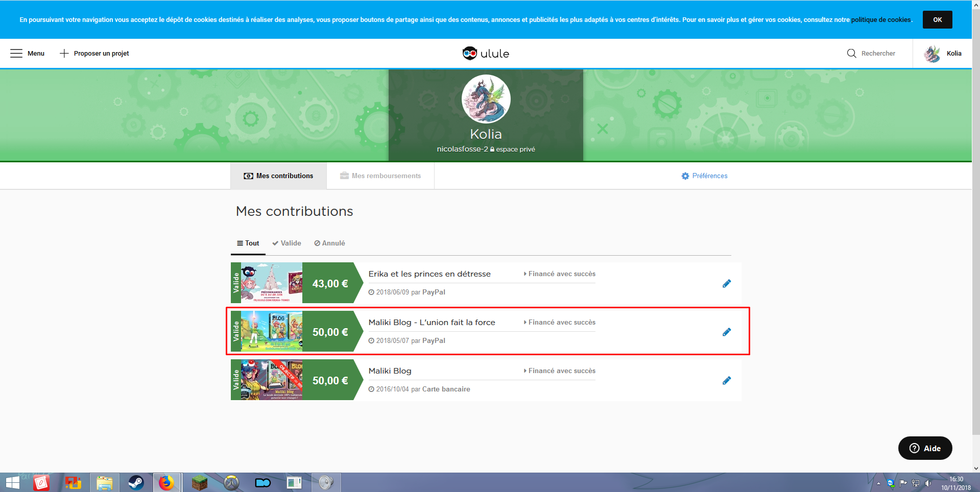
Task: Show all contributions with Tout filter
Action: (x=248, y=243)
